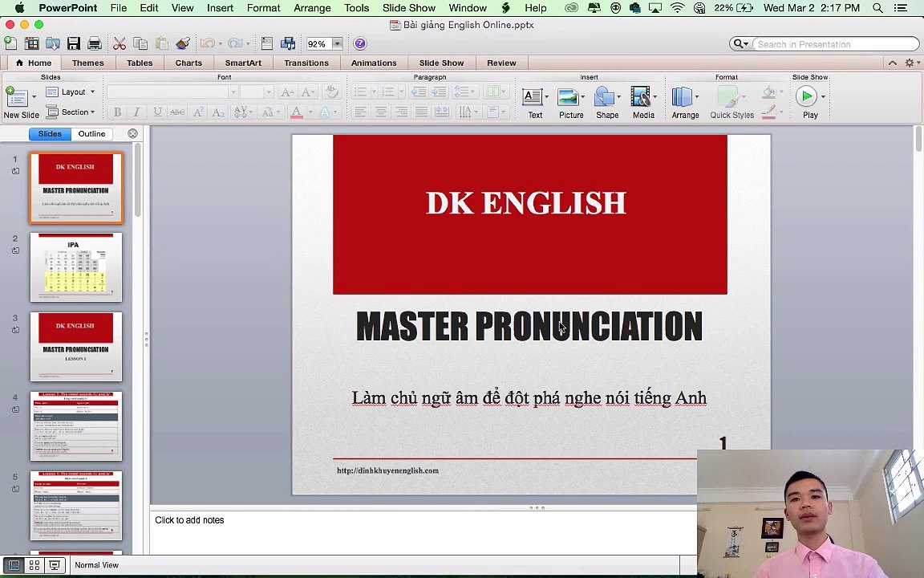The width and height of the screenshot is (924, 578).
Task: Click the Quick Styles icon
Action: [727, 96]
